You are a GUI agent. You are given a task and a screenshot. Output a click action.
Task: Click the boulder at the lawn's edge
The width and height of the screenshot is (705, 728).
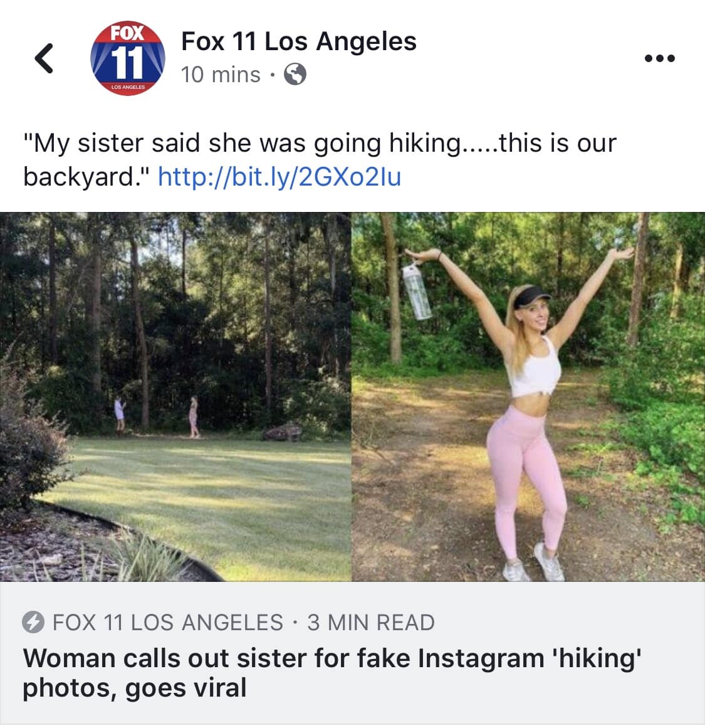281,431
